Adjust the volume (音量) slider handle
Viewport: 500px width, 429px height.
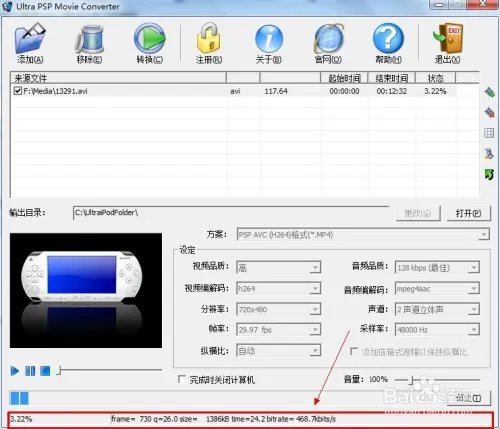coord(412,380)
